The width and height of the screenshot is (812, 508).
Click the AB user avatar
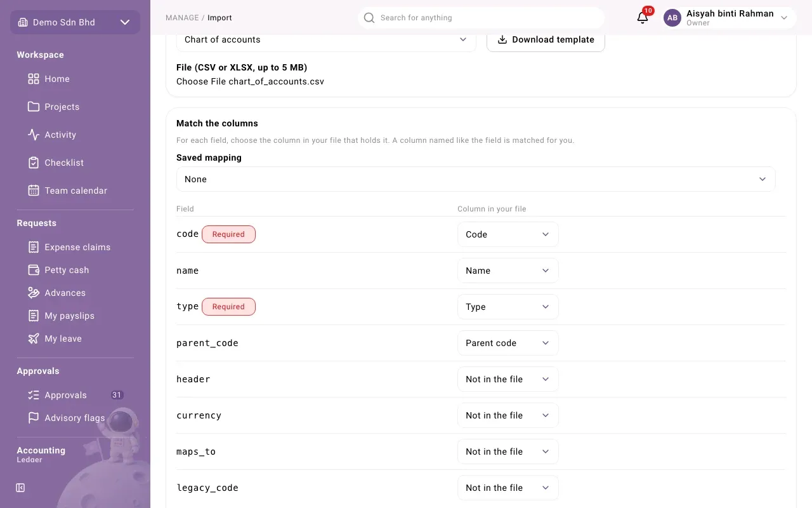672,18
